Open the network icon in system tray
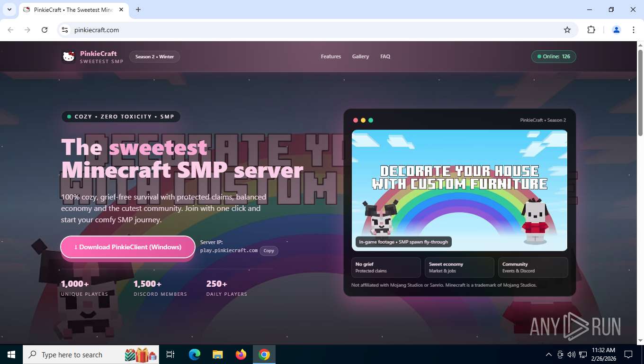 click(583, 355)
